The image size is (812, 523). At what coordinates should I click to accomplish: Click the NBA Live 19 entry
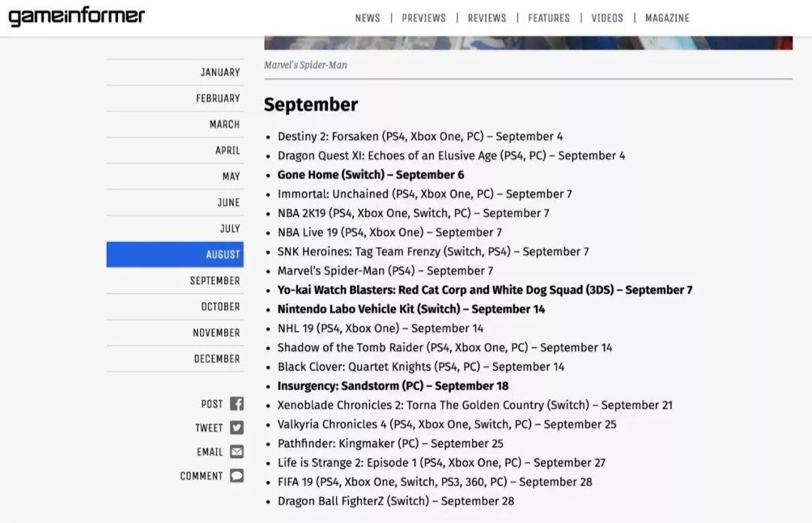point(389,232)
